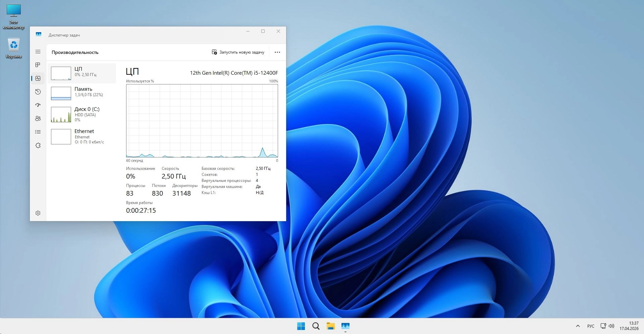
Task: Click the 'Производительность' page heading
Action: tap(75, 52)
